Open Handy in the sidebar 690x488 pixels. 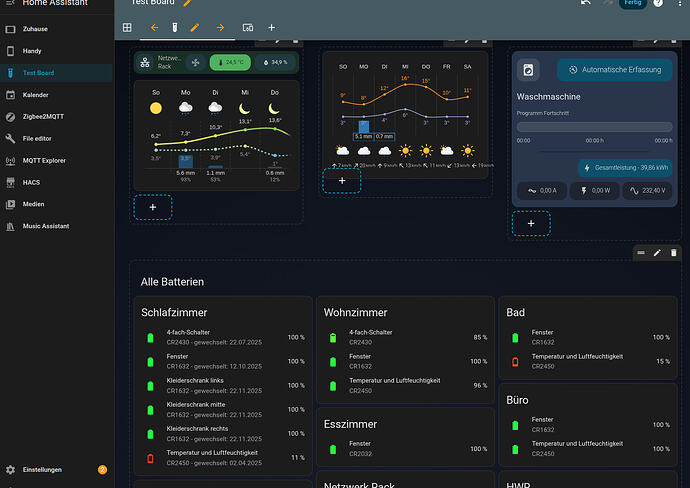[56, 51]
